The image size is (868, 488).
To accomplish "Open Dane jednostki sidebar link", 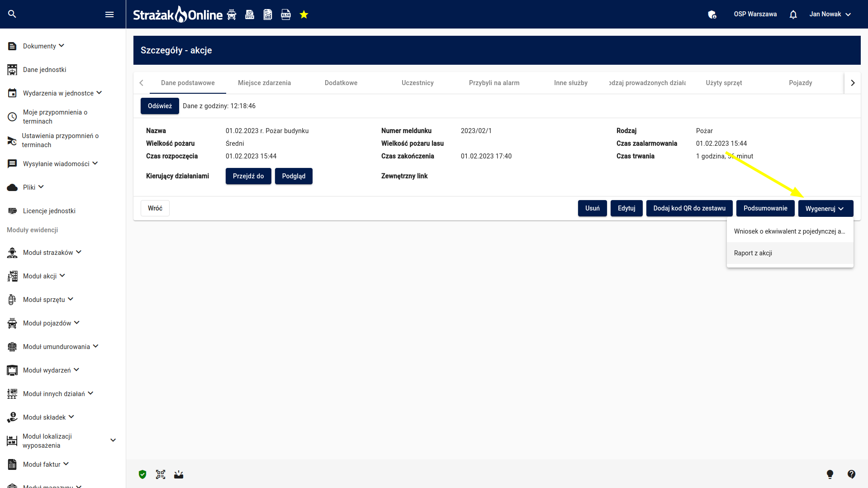I will pos(44,70).
